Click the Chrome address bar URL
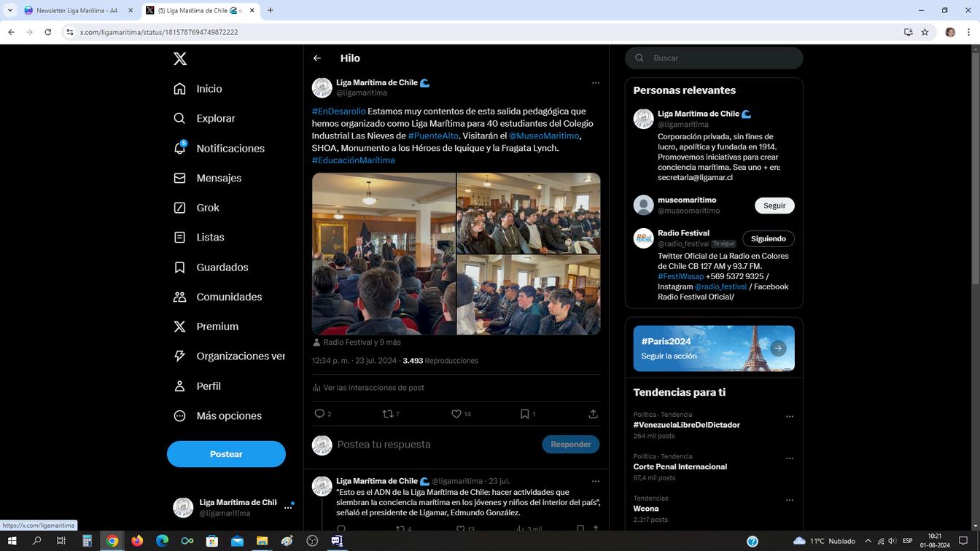The height and width of the screenshot is (551, 980). pyautogui.click(x=159, y=32)
